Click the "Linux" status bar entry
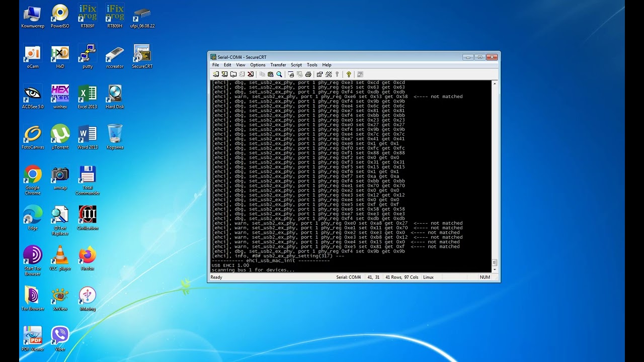Screen dimensions: 644x362 [x=429, y=277]
